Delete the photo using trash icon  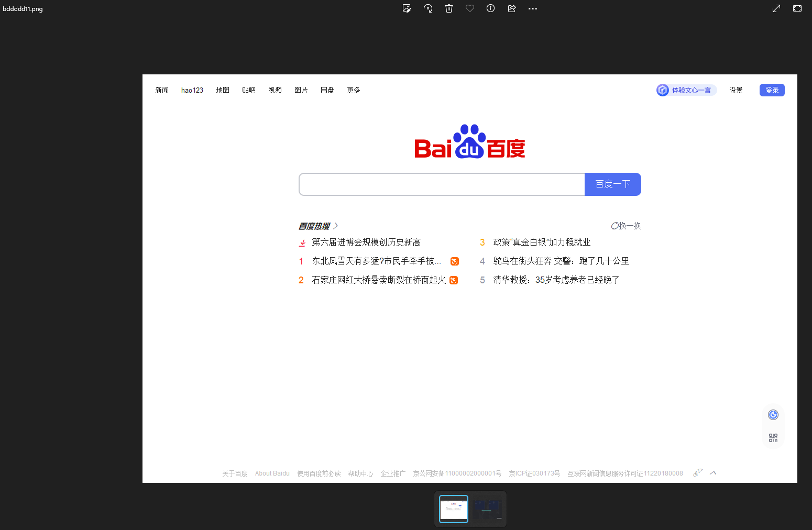tap(449, 8)
